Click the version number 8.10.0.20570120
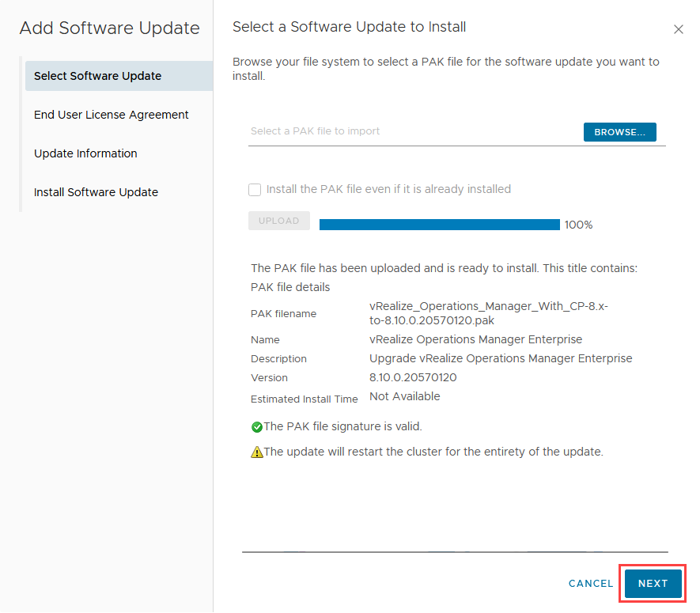The height and width of the screenshot is (613, 700). click(x=413, y=378)
